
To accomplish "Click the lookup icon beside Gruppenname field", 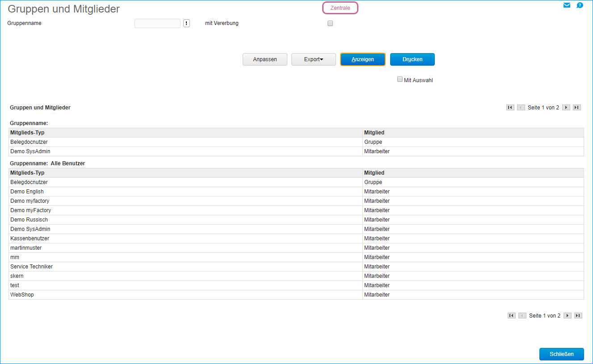I will click(186, 24).
